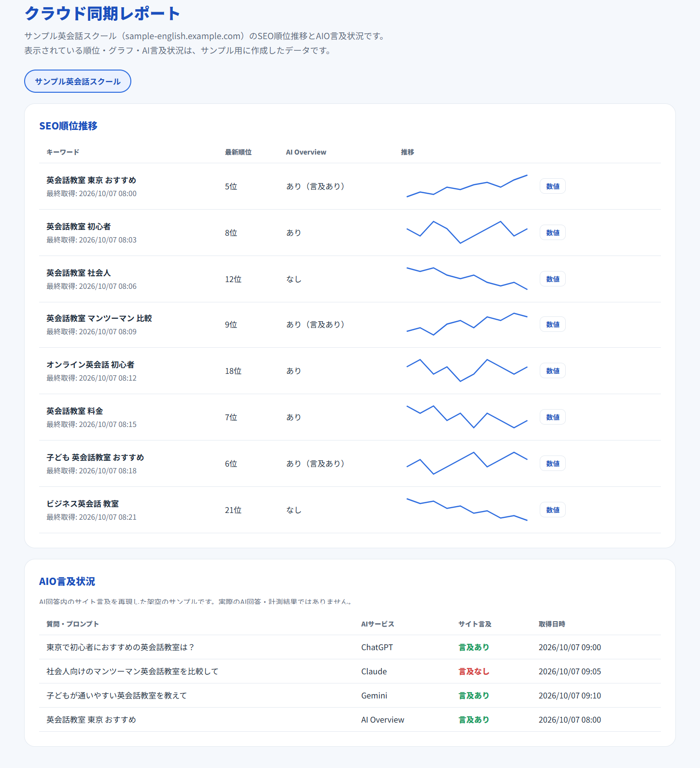Screen dimensions: 700x768
Task: Open 数値 for ビジネス英会話 教室 row
Action: tap(553, 510)
